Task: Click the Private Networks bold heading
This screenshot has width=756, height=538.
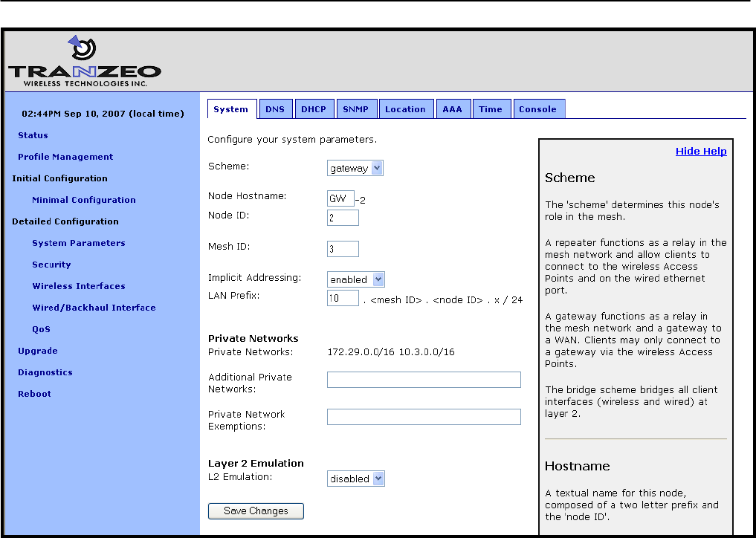Action: click(253, 338)
